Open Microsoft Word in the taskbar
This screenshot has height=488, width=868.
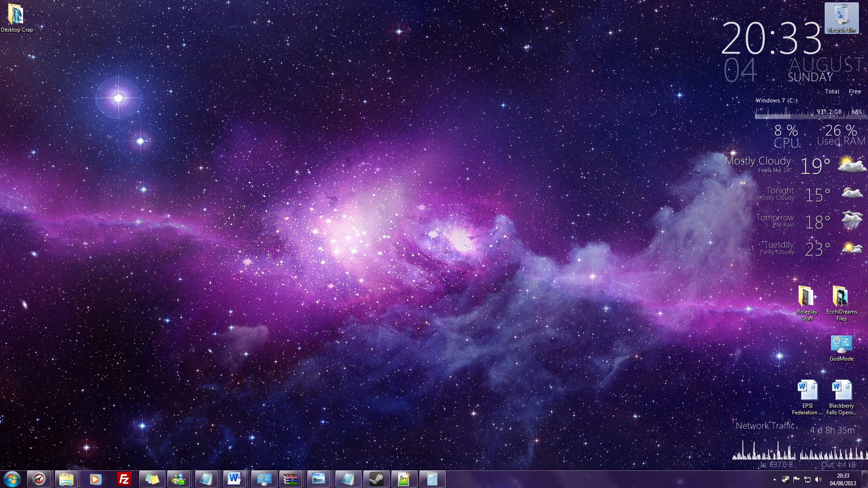(234, 479)
